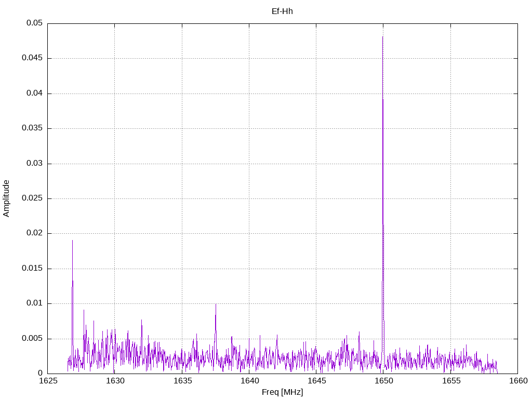This screenshot has width=532, height=399.
Task: Click the 1625 x-axis tick label
Action: tap(48, 381)
